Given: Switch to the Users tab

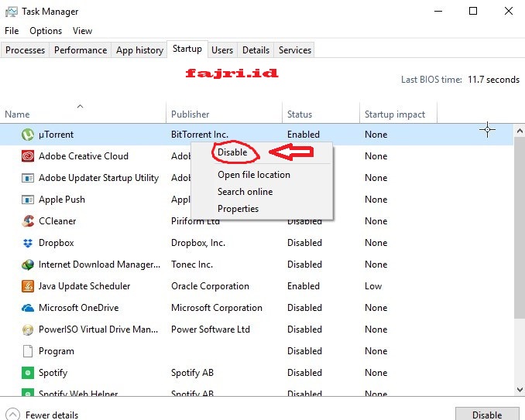Looking at the screenshot, I should click(x=222, y=50).
